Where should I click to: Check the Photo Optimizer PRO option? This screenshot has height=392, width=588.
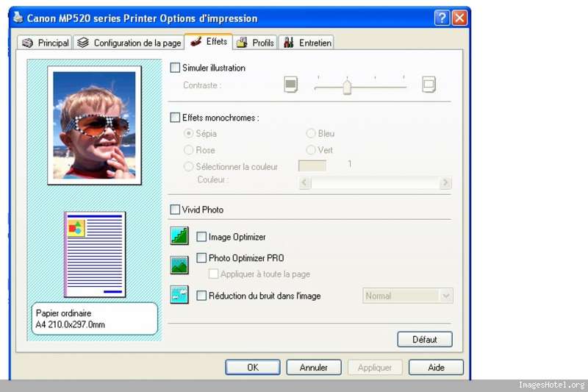pyautogui.click(x=201, y=257)
